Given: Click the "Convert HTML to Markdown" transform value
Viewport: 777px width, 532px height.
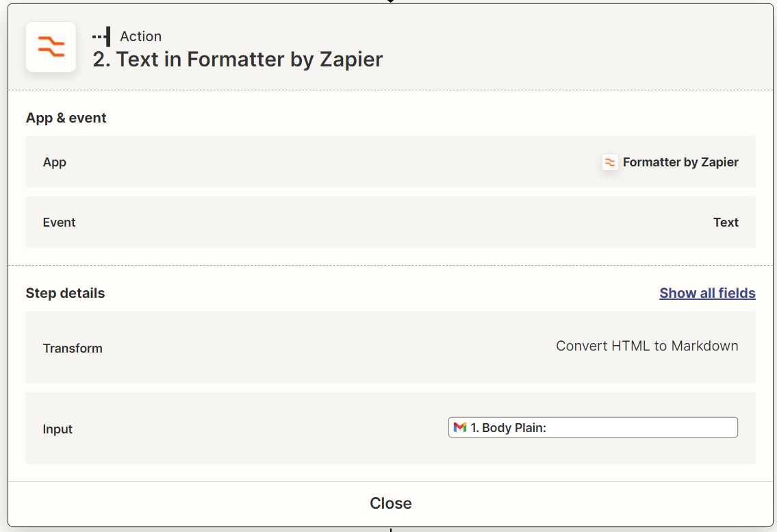Looking at the screenshot, I should click(x=646, y=346).
